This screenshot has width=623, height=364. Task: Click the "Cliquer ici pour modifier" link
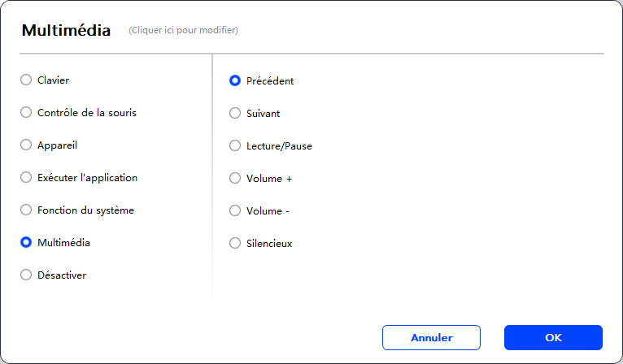point(183,31)
